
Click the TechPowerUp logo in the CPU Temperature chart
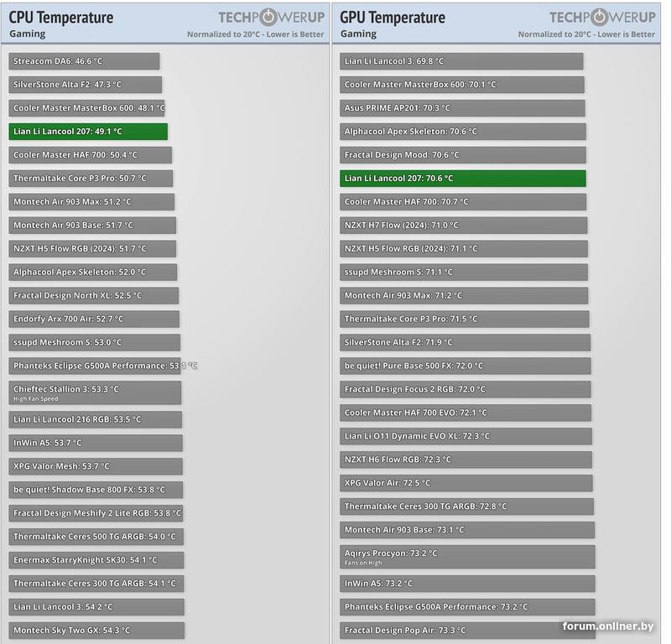click(271, 17)
